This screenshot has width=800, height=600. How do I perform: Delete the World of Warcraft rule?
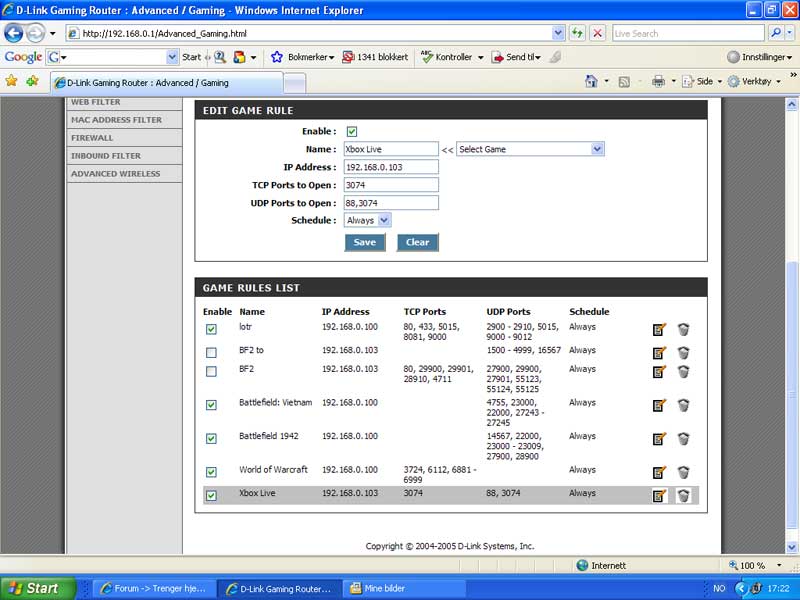click(x=684, y=472)
